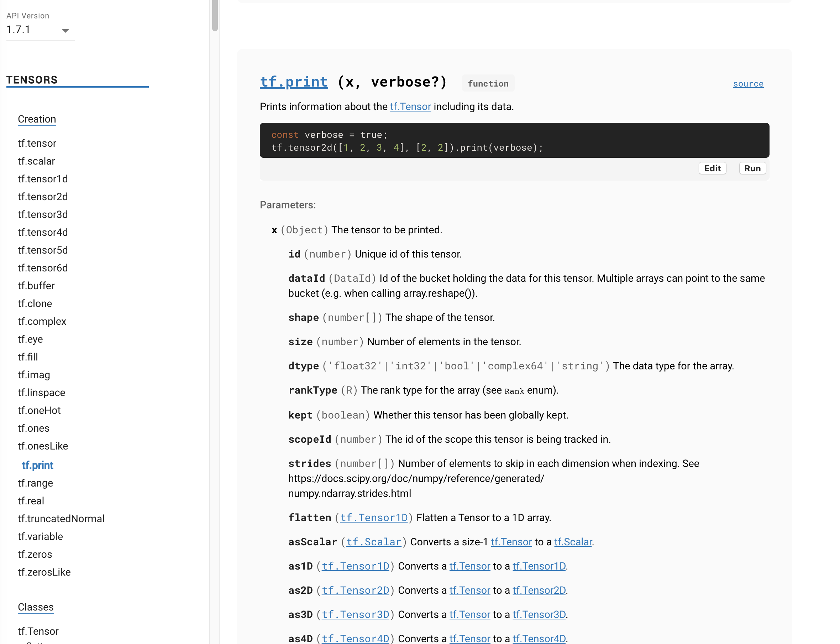Click the tf.print function heading link
Screen dimensions: 840x644
point(294,82)
